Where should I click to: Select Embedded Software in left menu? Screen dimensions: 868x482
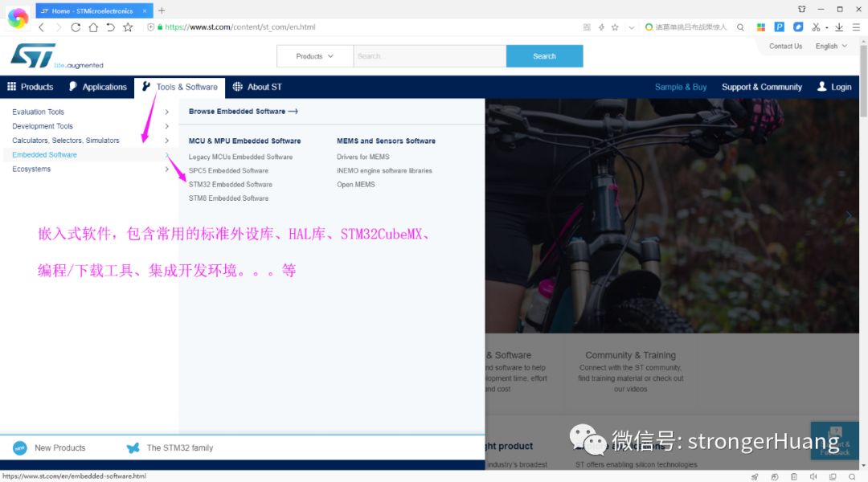[x=45, y=155]
